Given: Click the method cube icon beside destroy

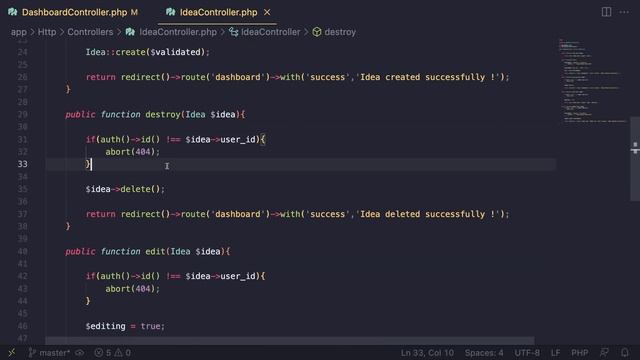Looking at the screenshot, I should point(317,32).
